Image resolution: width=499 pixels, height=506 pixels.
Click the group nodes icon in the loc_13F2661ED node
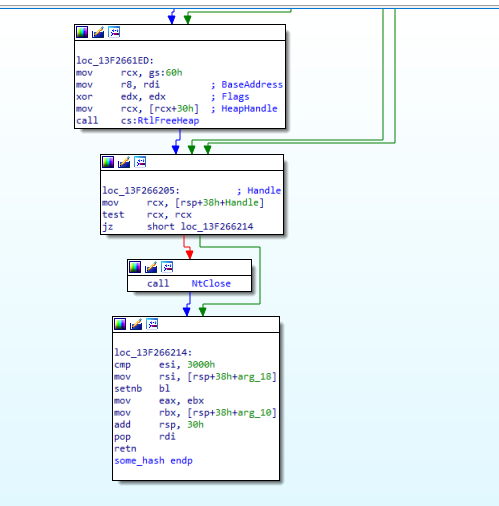click(114, 32)
